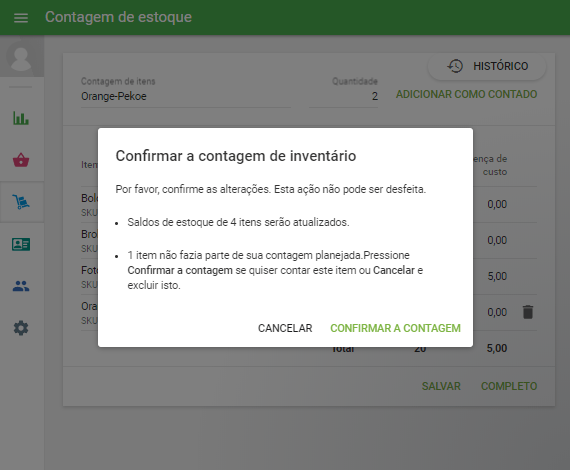Click the total cost difference 5,00
Image resolution: width=570 pixels, height=470 pixels.
tap(497, 348)
